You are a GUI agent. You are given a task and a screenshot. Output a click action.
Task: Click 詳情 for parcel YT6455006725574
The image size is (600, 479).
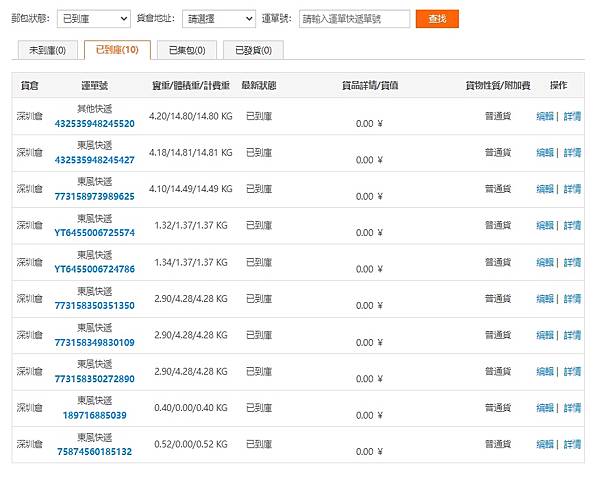pos(572,225)
